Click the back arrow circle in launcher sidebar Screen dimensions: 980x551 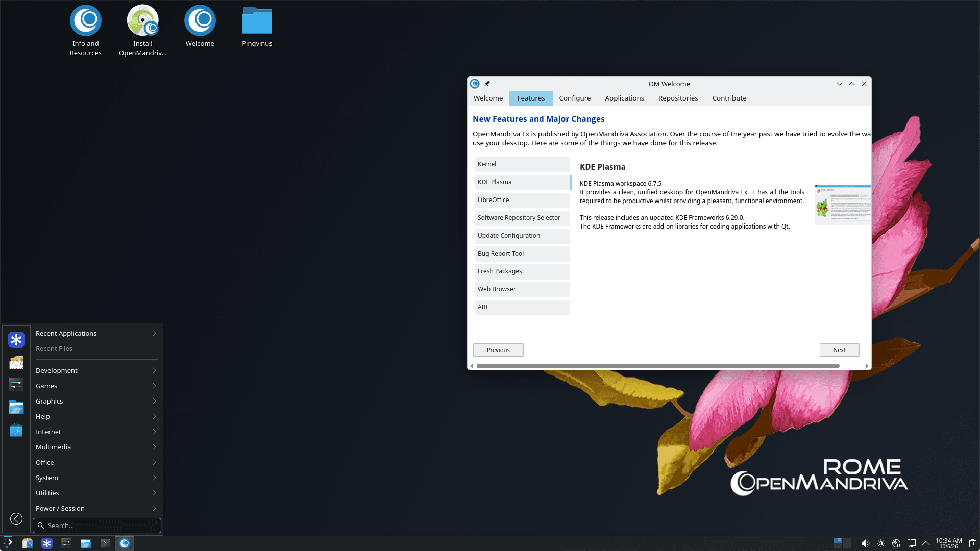tap(16, 519)
